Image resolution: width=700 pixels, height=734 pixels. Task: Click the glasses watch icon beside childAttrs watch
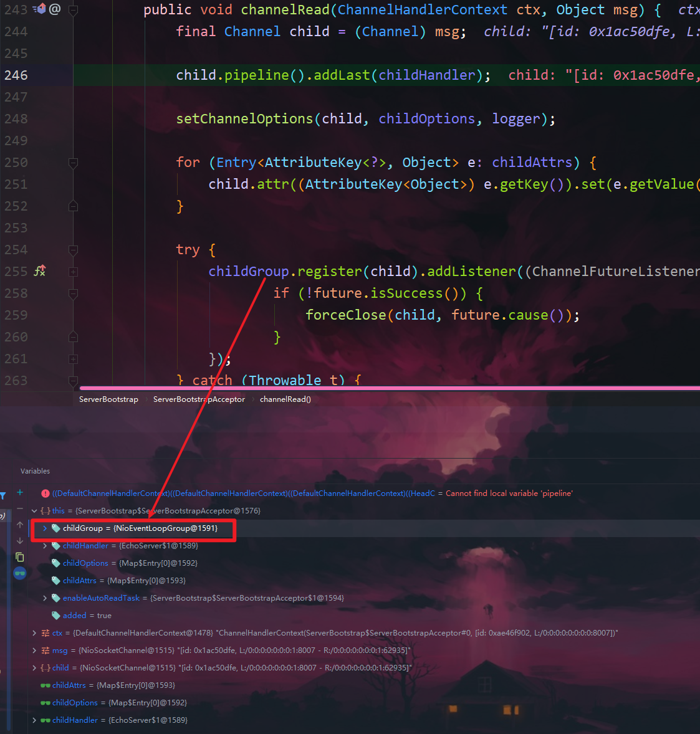(x=46, y=685)
